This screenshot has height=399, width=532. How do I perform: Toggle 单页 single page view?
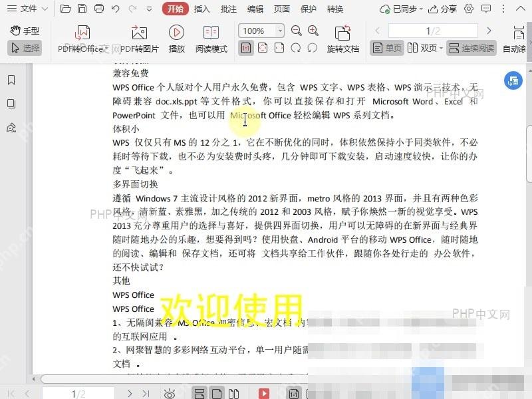point(387,48)
